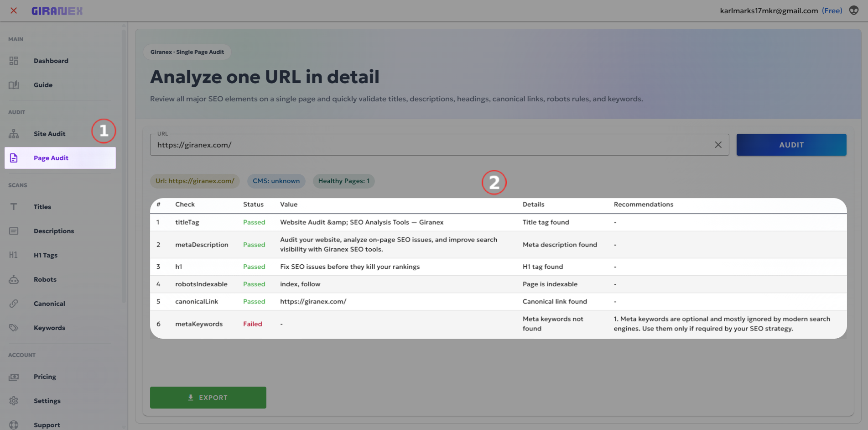
Task: Click the 'Meta keywords not found' detail
Action: click(553, 324)
